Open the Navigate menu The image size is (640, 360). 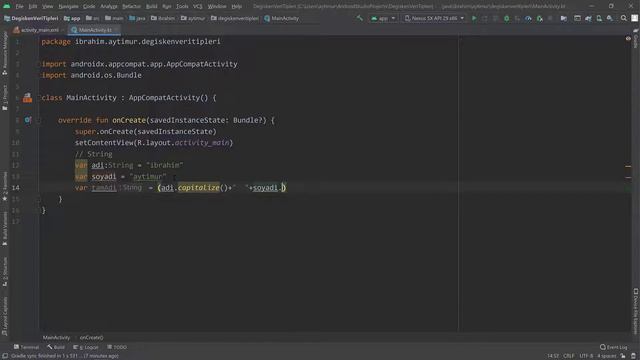click(68, 7)
